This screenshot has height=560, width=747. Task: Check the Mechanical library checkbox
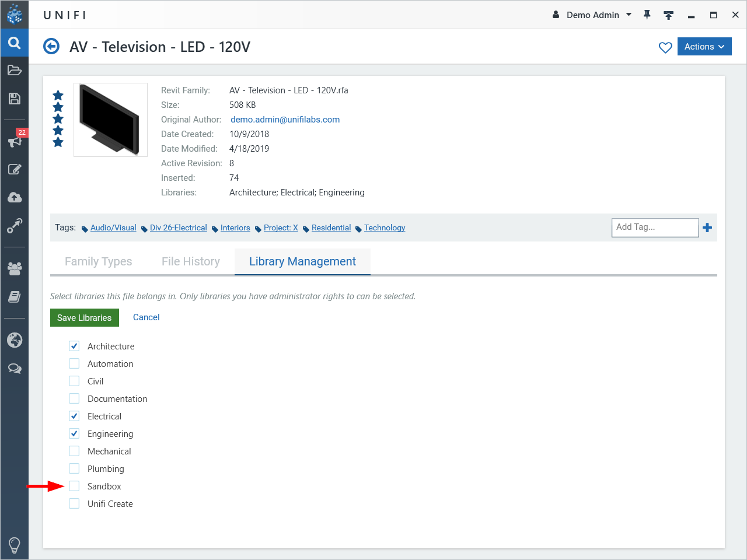tap(74, 451)
